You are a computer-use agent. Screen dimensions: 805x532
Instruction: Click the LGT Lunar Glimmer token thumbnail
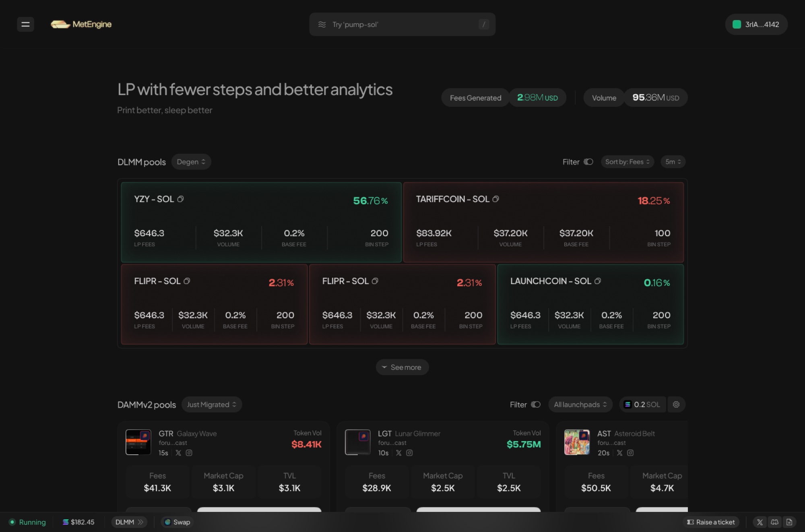point(357,442)
